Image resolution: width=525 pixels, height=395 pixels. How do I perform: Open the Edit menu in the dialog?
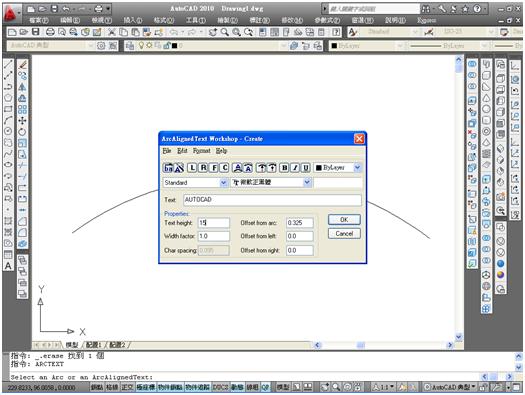(x=182, y=151)
